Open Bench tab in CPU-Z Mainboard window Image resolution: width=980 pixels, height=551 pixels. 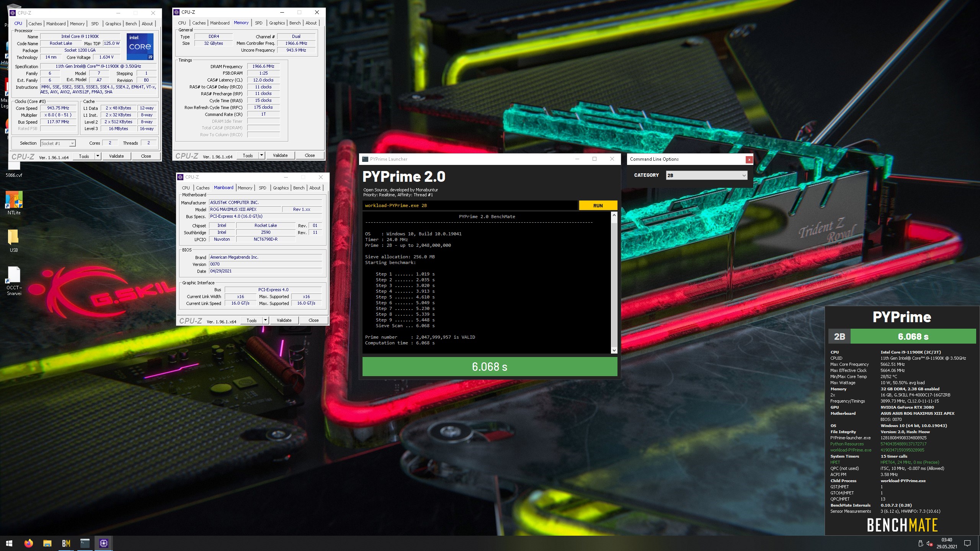(299, 188)
